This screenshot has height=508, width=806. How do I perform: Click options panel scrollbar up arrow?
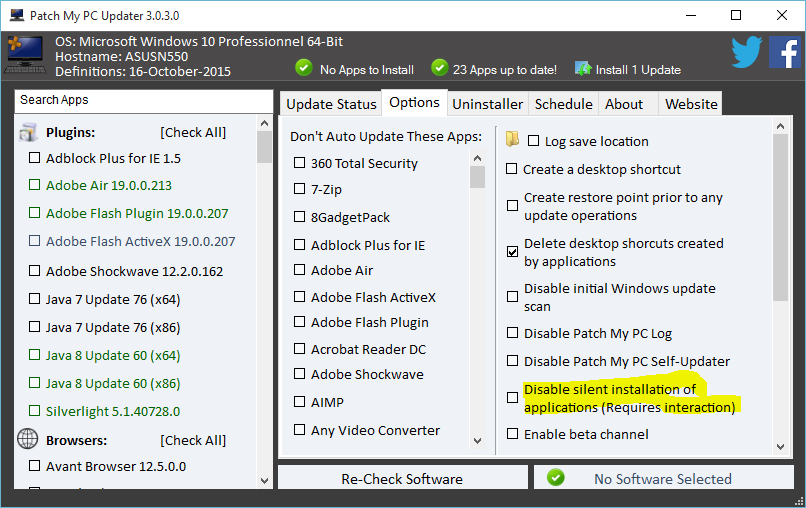[780, 126]
